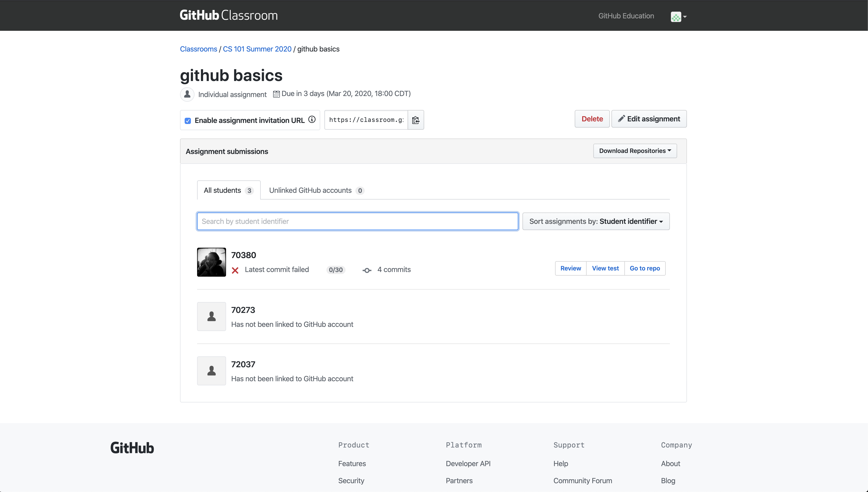Open CS 101 Summer 2020 breadcrumb
Screen dimensions: 868x492
[257, 49]
